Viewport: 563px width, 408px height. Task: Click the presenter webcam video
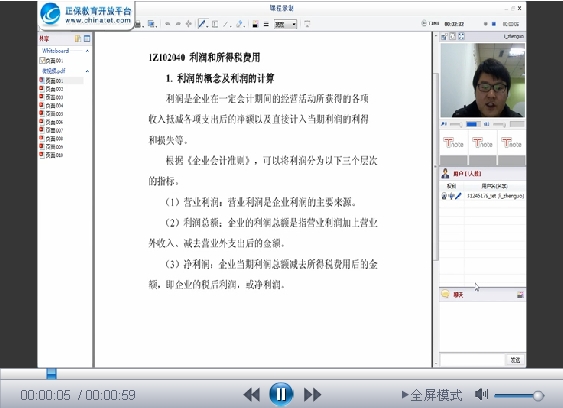(483, 80)
